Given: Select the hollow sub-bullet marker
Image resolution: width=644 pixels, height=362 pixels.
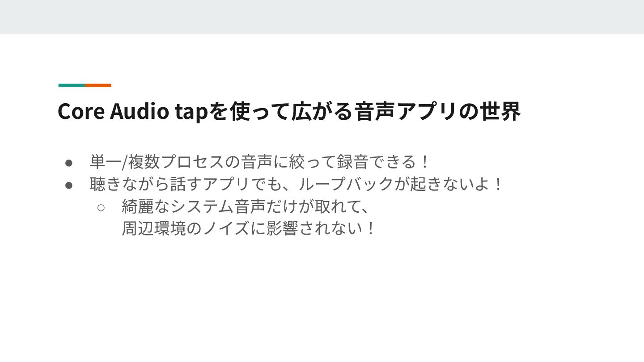Looking at the screenshot, I should tap(101, 207).
